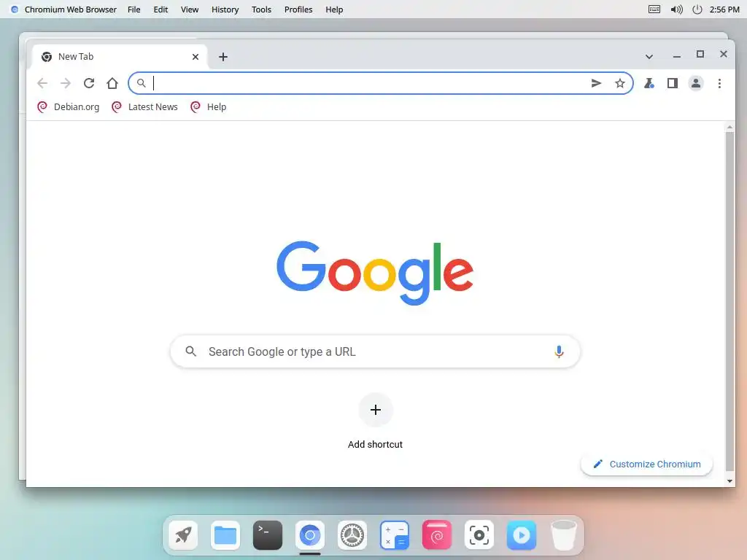Open system settings gear in dock
The image size is (747, 560).
[352, 535]
